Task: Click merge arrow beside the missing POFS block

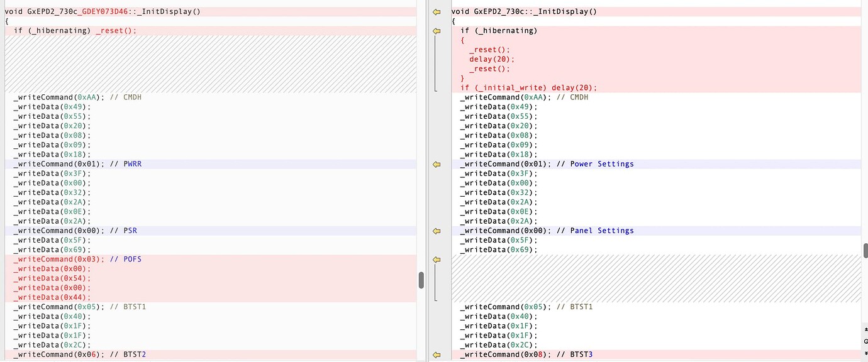Action: coord(437,259)
